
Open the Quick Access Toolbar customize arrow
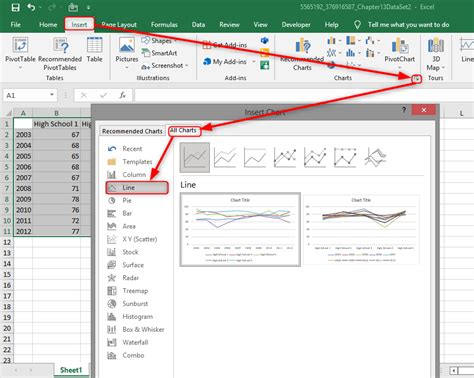[88, 7]
